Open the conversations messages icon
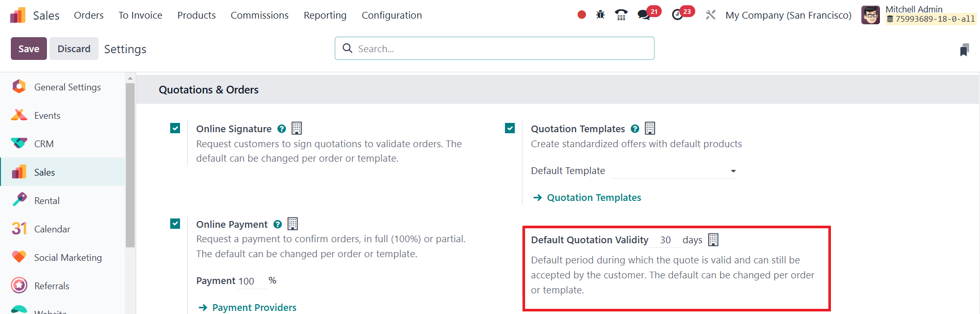Viewport: 980px width, 314px height. [644, 15]
